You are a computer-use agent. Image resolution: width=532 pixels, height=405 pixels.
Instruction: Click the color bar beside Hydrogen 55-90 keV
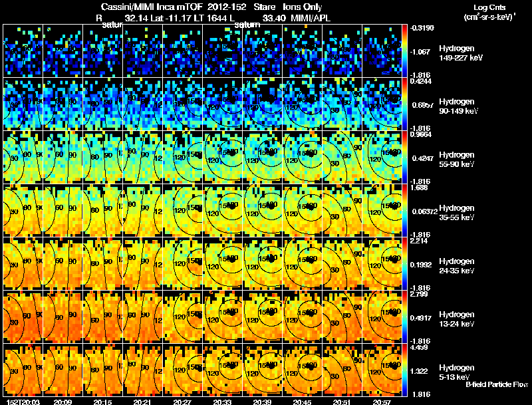pos(404,158)
